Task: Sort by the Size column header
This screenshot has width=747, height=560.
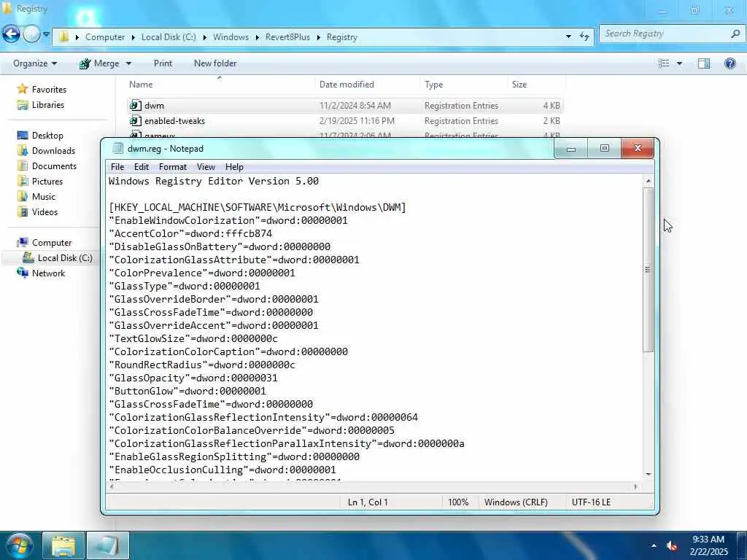Action: coord(519,85)
